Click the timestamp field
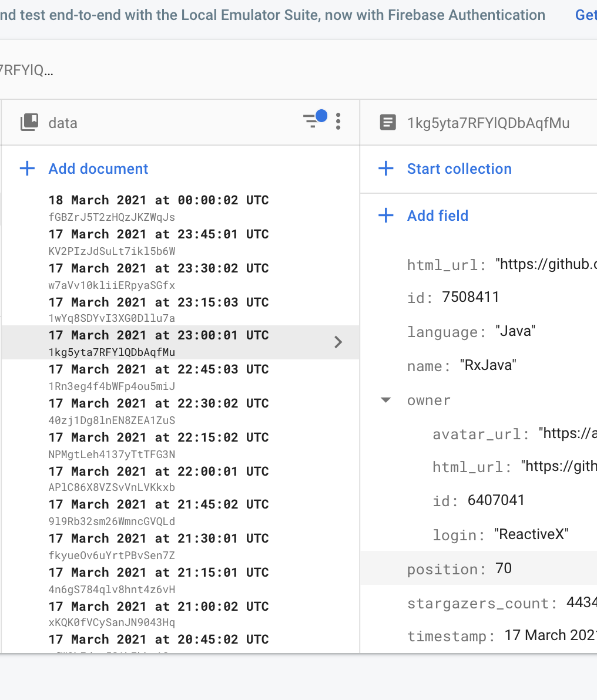This screenshot has height=700, width=597. click(502, 636)
